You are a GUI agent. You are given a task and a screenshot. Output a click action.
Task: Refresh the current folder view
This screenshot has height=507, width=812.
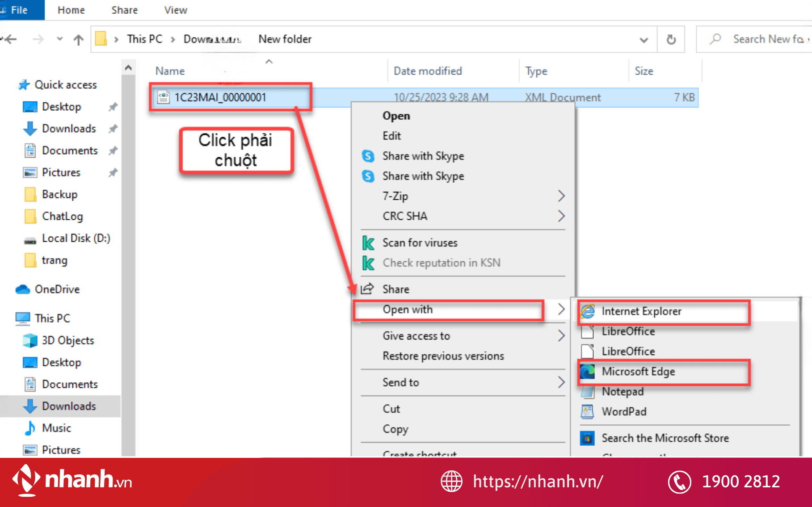point(671,39)
